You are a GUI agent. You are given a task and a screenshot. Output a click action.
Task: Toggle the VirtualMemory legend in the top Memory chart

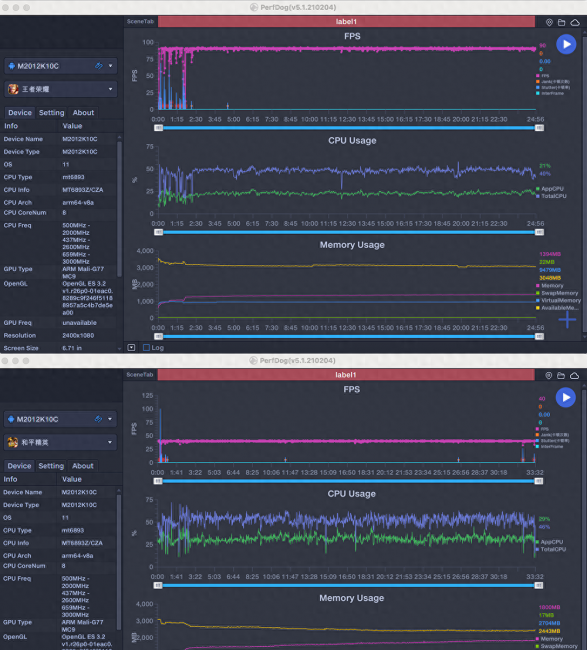558,301
